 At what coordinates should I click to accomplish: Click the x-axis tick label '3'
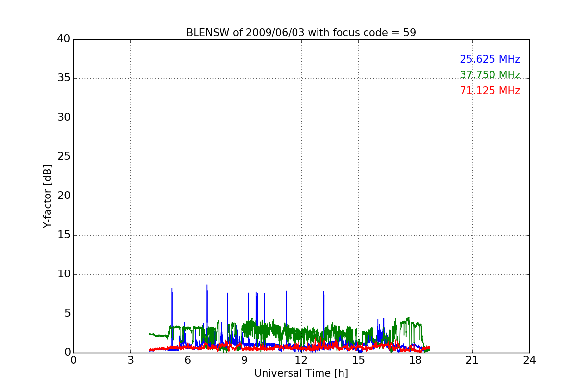pyautogui.click(x=130, y=361)
